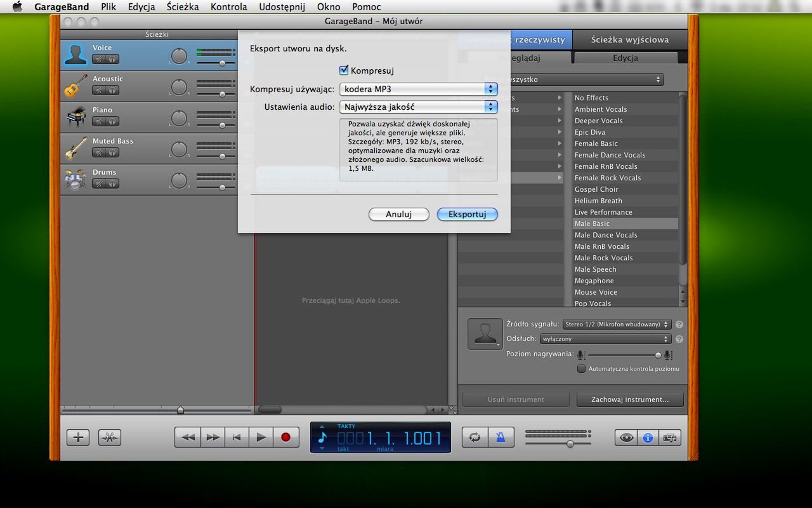The height and width of the screenshot is (508, 812).
Task: Select the Male Basic preset
Action: 625,224
